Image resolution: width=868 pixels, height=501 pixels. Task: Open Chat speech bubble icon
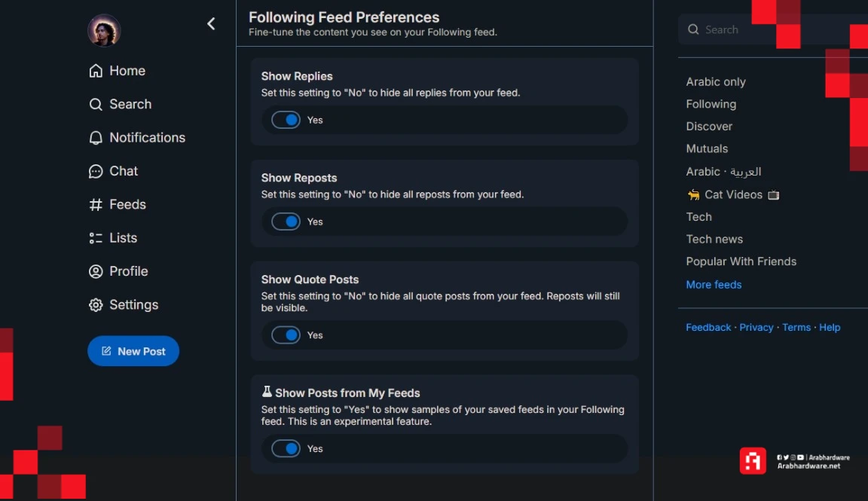(x=96, y=171)
